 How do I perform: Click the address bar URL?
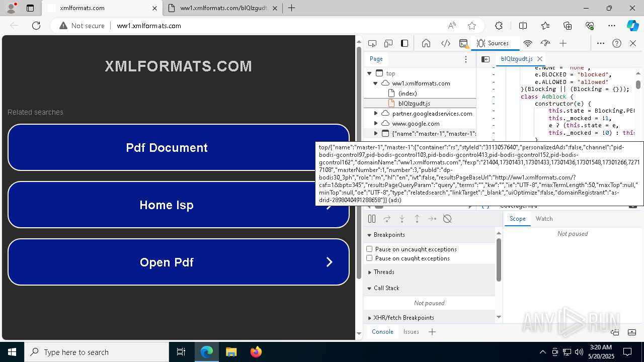point(149,26)
